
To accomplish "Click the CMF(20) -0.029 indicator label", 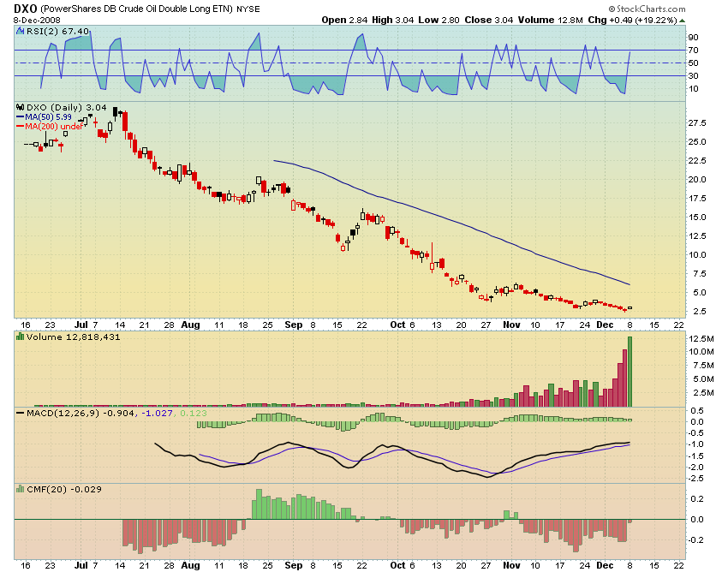I will [x=64, y=489].
